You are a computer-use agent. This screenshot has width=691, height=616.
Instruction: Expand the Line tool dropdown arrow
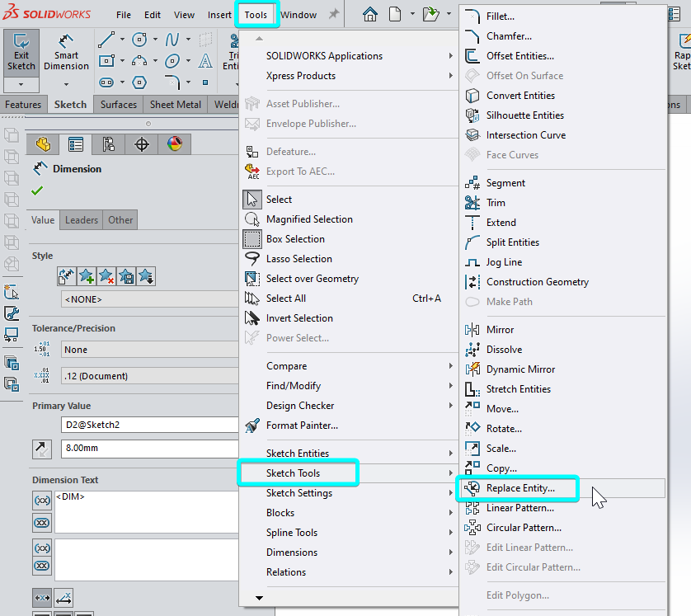tap(122, 40)
